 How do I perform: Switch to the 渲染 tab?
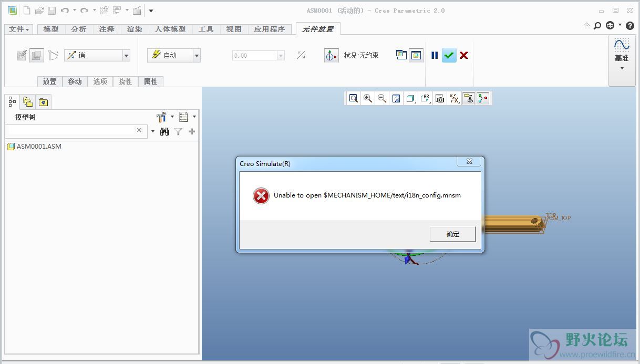(135, 29)
